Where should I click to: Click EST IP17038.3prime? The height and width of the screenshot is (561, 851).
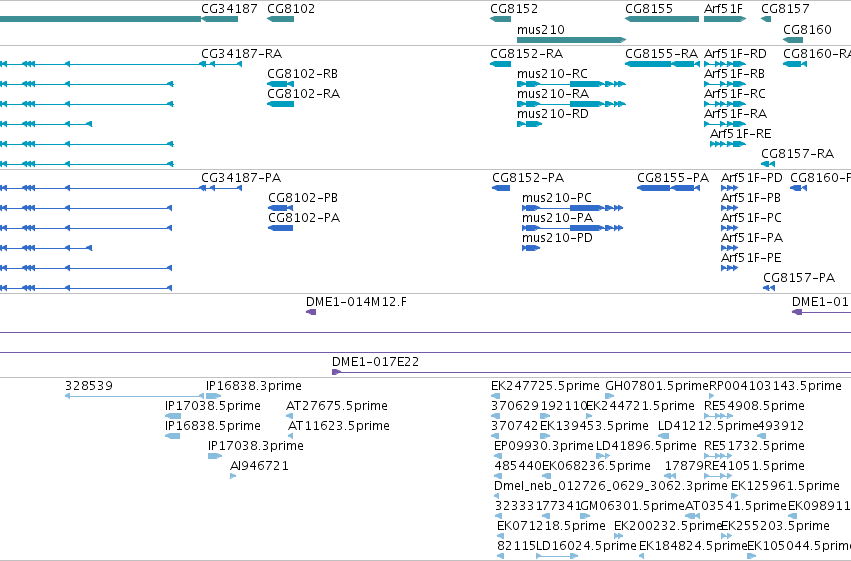[256, 447]
